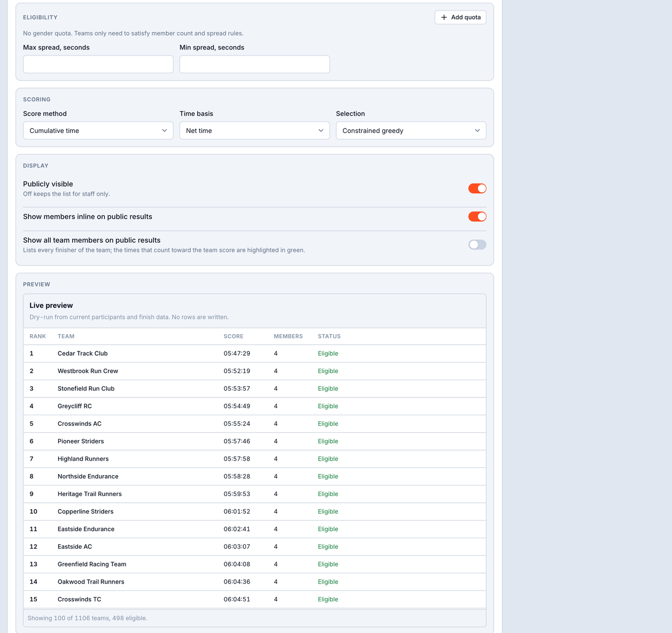Click the Eligible status for Crosswinds TC
672x633 pixels.
pos(328,599)
